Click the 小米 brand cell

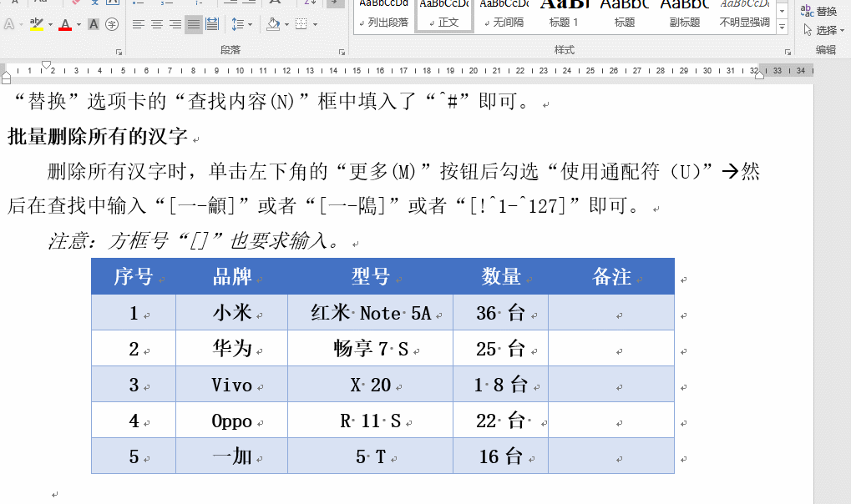point(231,313)
